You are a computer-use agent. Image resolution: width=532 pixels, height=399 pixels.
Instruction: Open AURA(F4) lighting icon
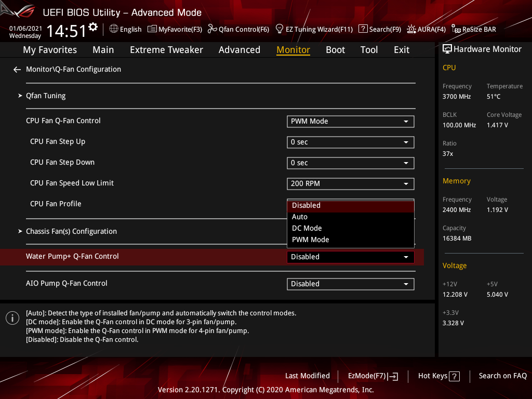coord(411,29)
